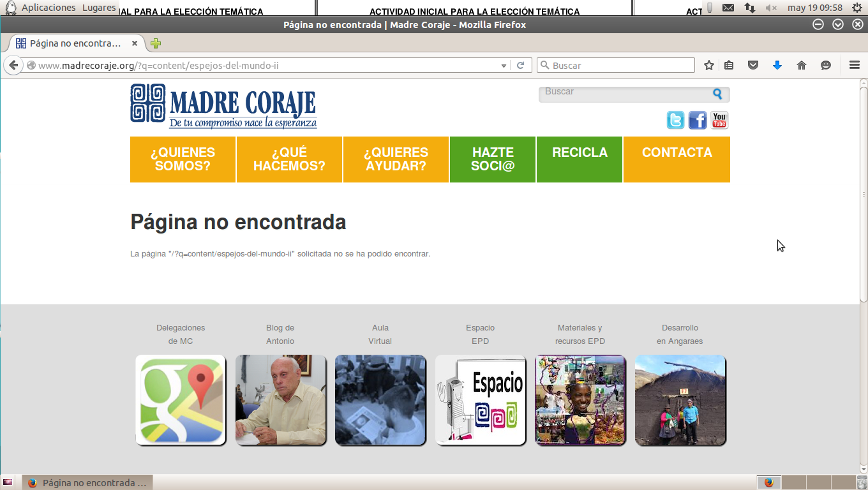Close the Página no encontrada tab
This screenshot has width=868, height=490.
click(x=135, y=43)
